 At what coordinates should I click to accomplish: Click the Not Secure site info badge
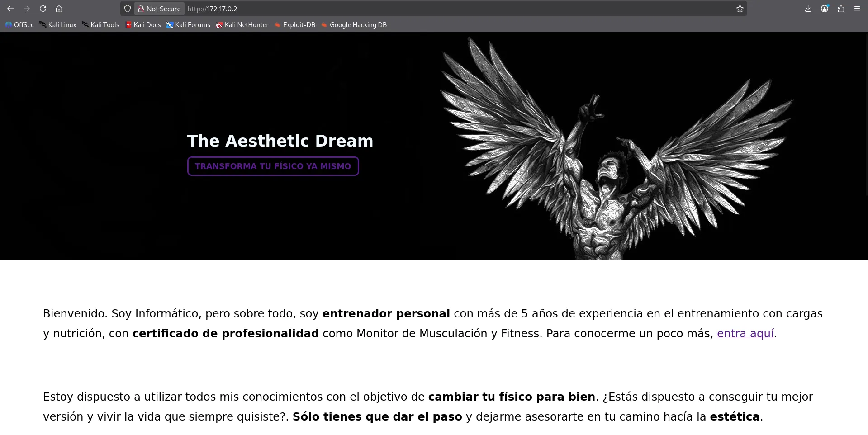click(x=159, y=9)
